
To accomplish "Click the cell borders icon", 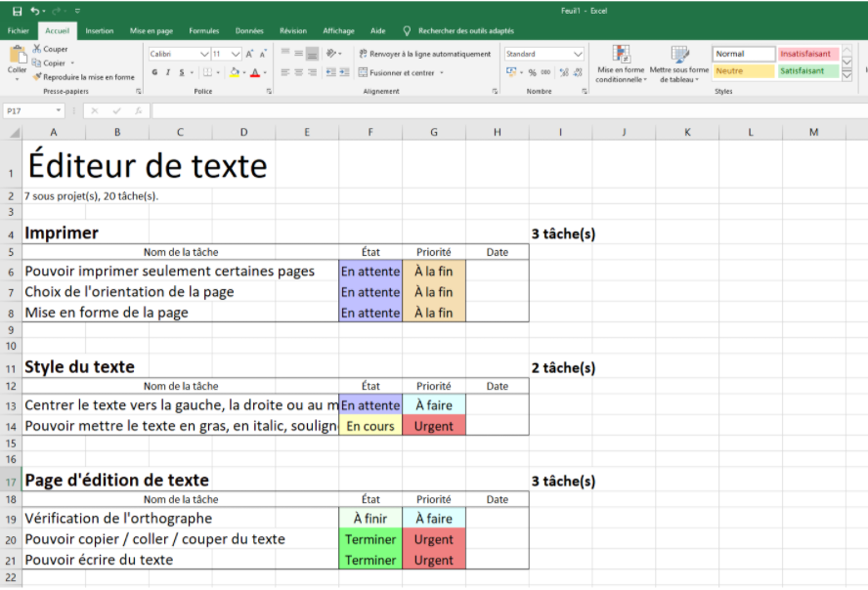I will click(x=207, y=72).
